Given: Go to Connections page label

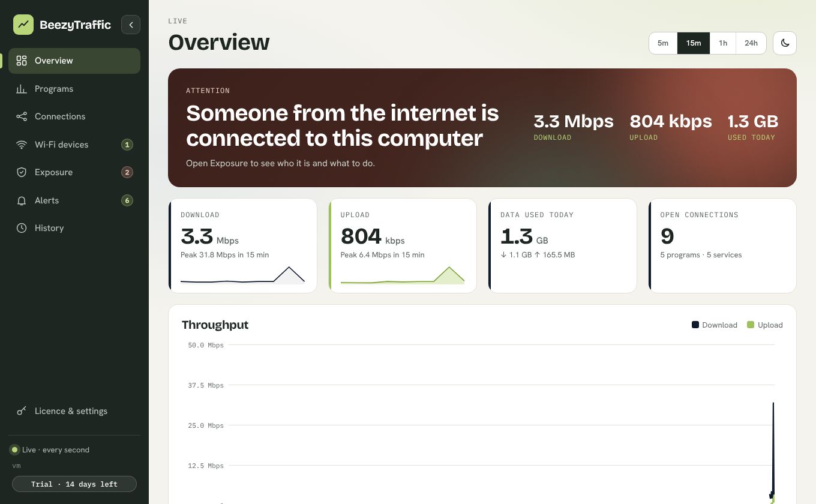Looking at the screenshot, I should (60, 116).
